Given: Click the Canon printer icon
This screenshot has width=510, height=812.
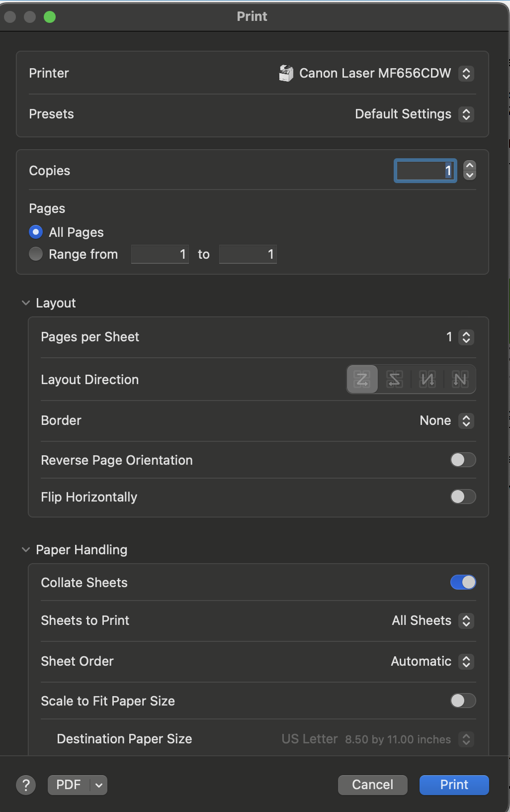Looking at the screenshot, I should pos(286,73).
